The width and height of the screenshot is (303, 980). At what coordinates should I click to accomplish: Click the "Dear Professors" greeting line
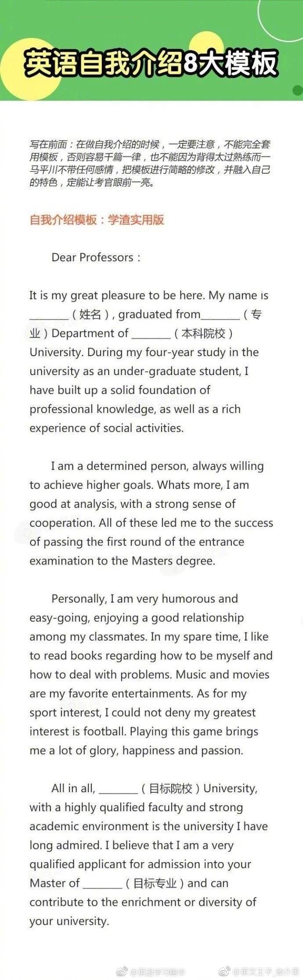tap(96, 258)
